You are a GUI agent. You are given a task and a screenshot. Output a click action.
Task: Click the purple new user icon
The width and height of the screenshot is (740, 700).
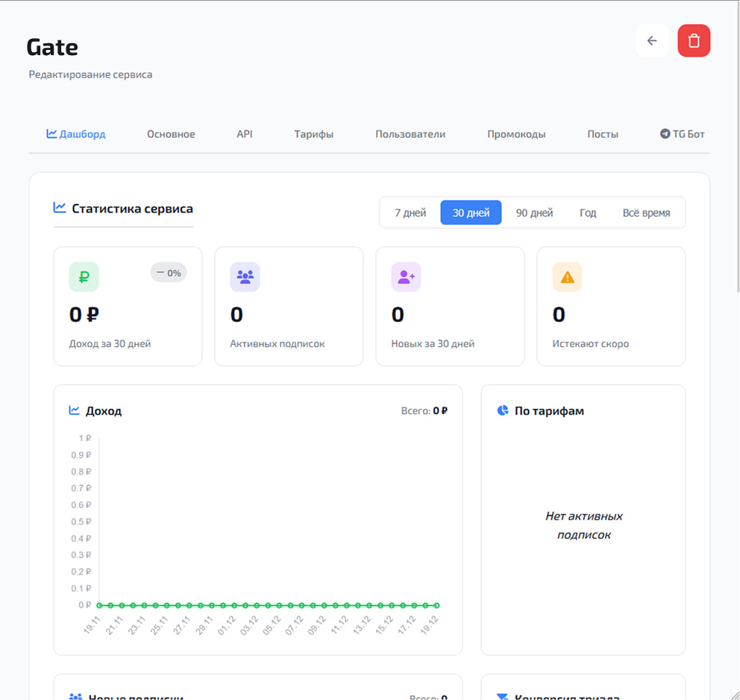(x=406, y=277)
